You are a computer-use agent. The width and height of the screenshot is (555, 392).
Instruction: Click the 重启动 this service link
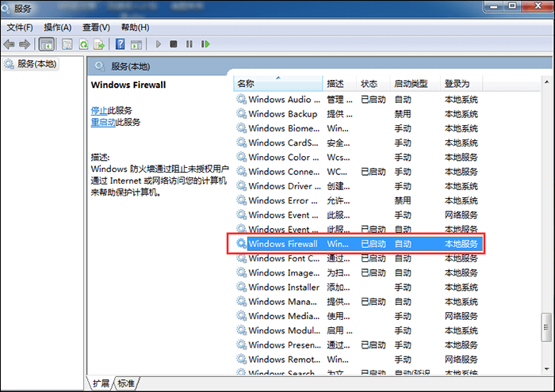point(103,122)
